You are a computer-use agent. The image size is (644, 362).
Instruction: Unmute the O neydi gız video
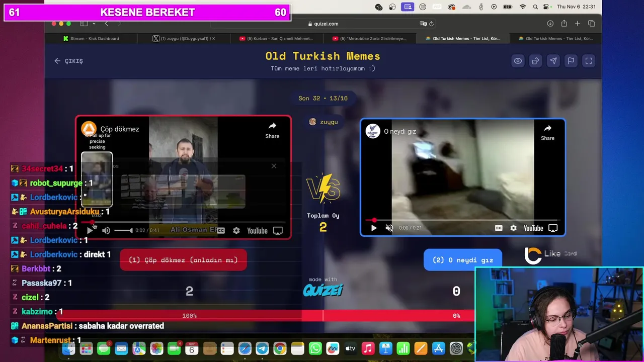tap(389, 228)
